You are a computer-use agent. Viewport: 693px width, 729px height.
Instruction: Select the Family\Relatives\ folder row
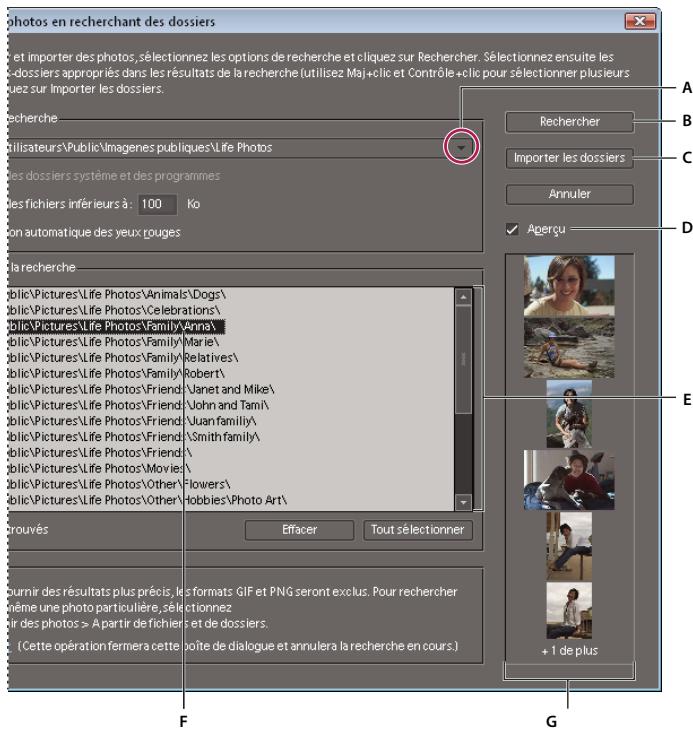tap(230, 358)
